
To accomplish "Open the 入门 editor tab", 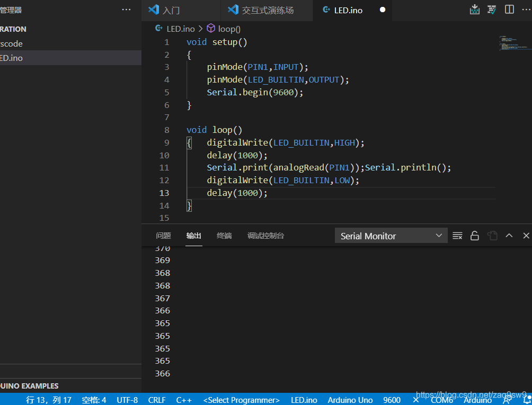I will coord(181,10).
